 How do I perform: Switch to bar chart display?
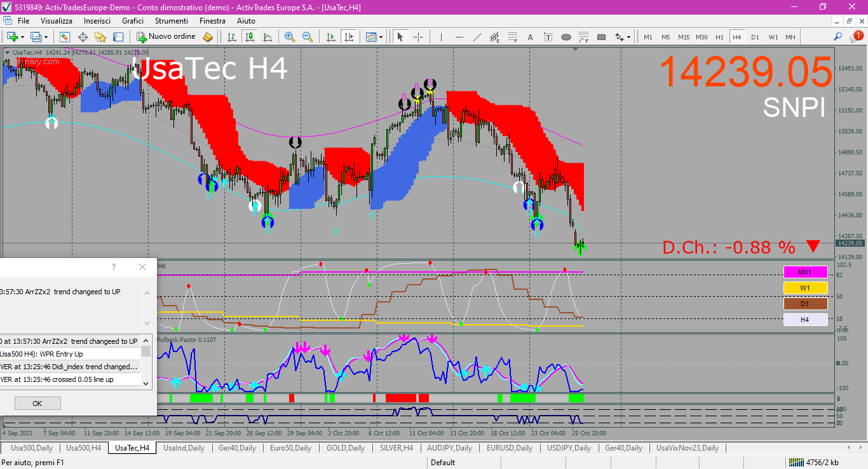pos(232,37)
